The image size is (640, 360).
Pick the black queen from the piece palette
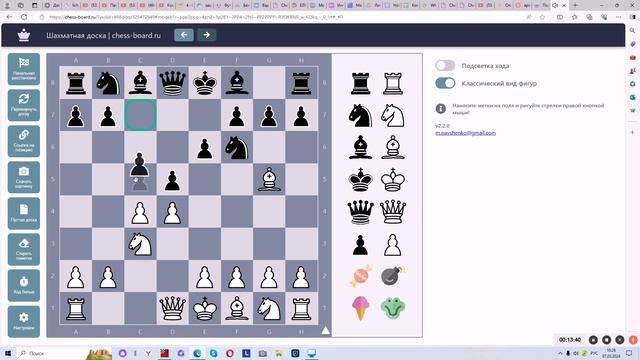[x=360, y=212]
